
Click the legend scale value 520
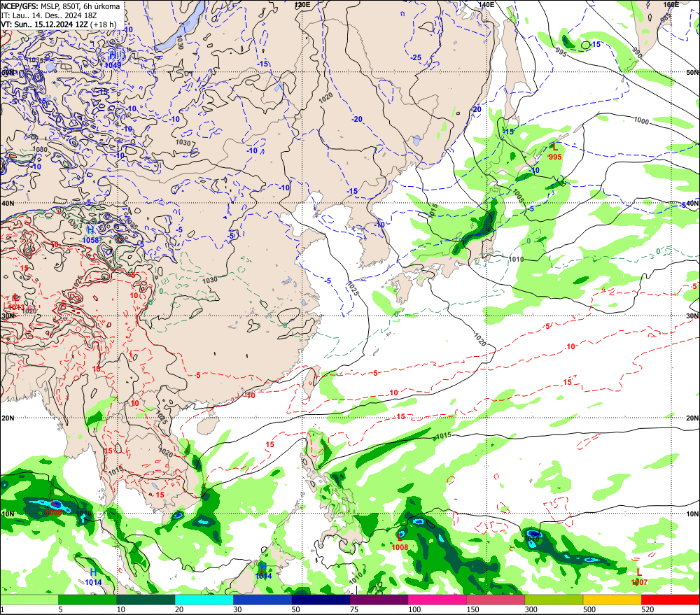pyautogui.click(x=647, y=609)
